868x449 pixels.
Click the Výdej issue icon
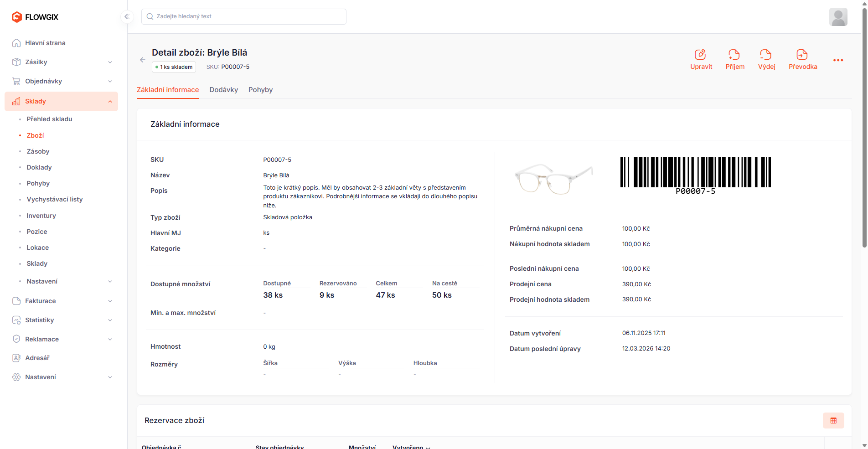tap(766, 55)
